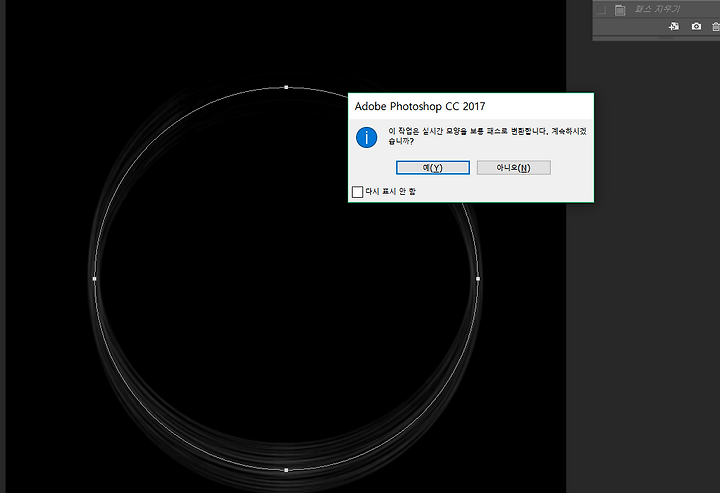Image resolution: width=720 pixels, height=493 pixels.
Task: Select the 패스 지우기 history state
Action: pos(657,9)
